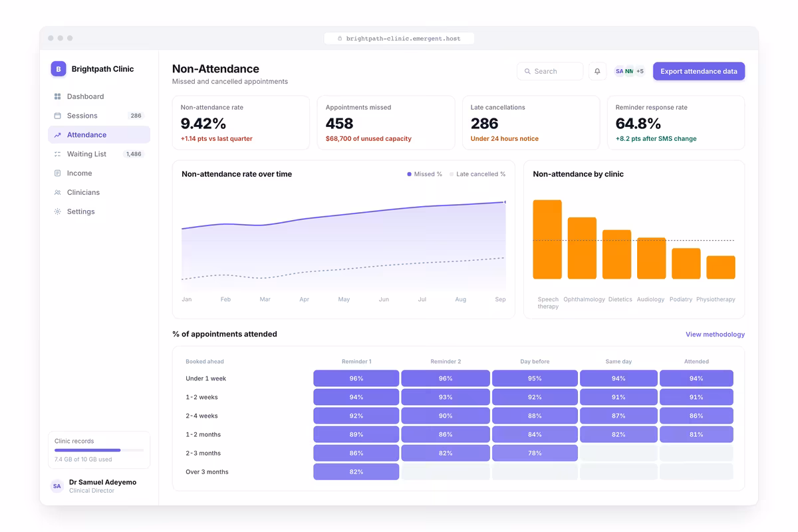
Task: Open Dr Samuel Adeyemo's profile name
Action: [x=102, y=482]
